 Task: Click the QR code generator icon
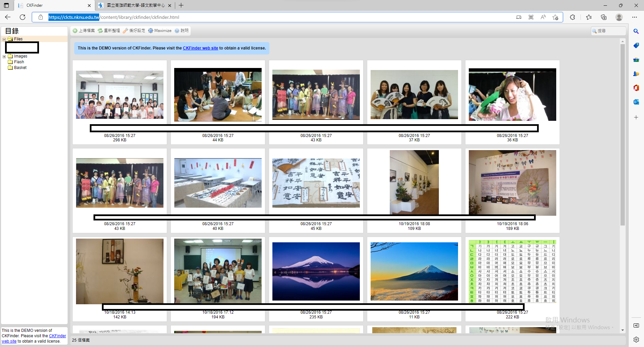point(531,17)
